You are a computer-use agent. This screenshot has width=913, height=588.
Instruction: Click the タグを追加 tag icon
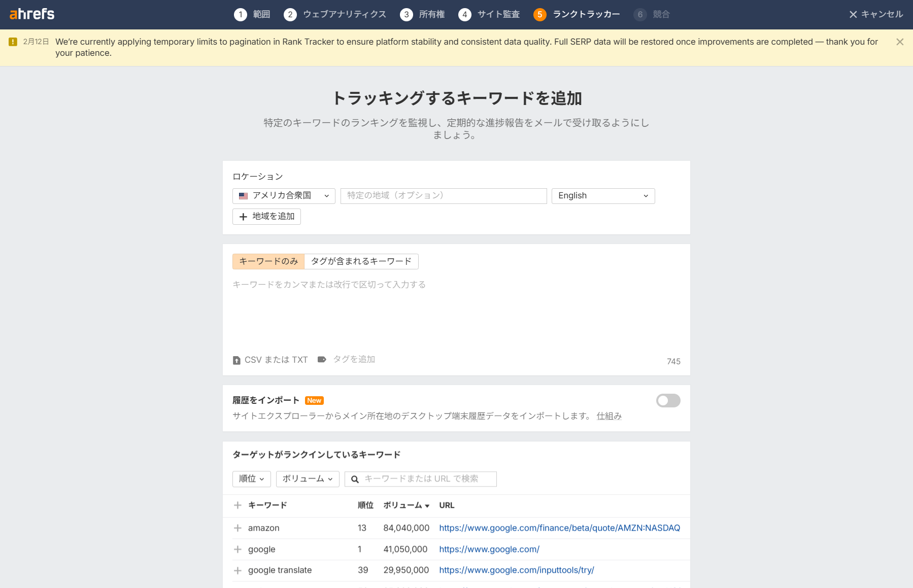pos(322,359)
